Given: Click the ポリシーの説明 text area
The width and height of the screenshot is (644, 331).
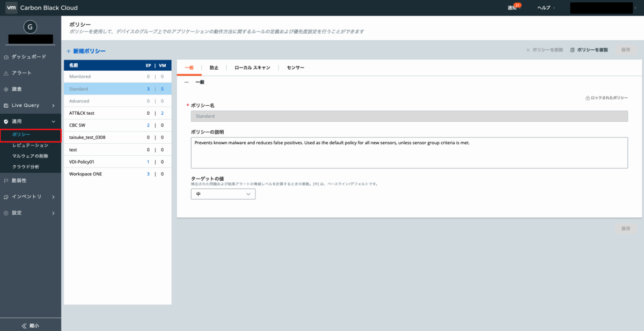Looking at the screenshot, I should 409,152.
